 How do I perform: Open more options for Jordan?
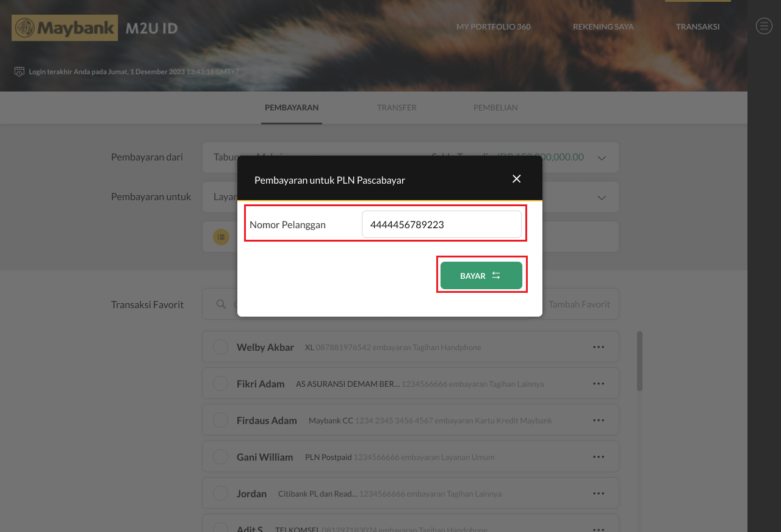[598, 494]
